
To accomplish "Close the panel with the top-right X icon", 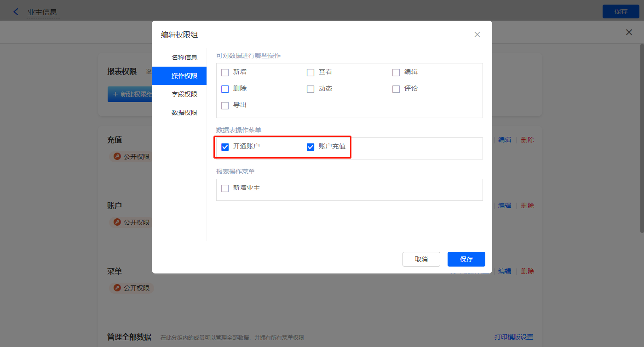I will [x=629, y=32].
